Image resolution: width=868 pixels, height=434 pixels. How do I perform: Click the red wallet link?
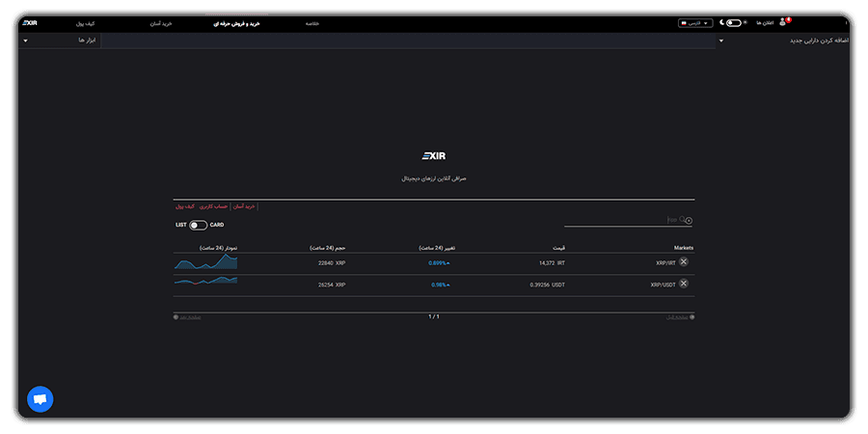[185, 206]
